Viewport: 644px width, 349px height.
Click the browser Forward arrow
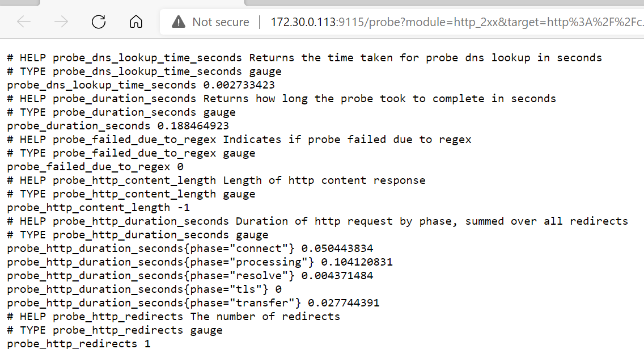tap(61, 22)
